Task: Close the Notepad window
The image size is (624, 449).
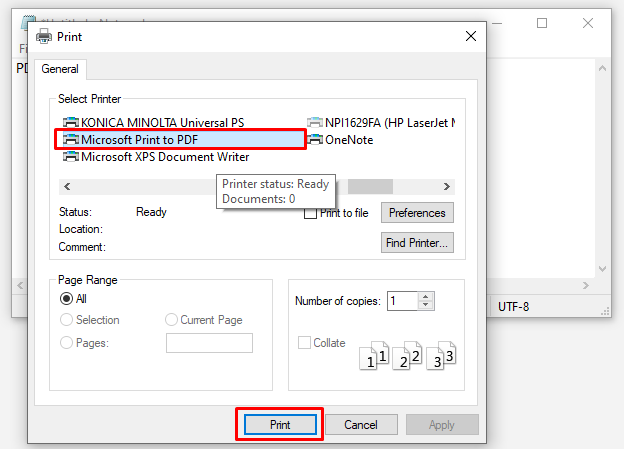Action: (588, 23)
